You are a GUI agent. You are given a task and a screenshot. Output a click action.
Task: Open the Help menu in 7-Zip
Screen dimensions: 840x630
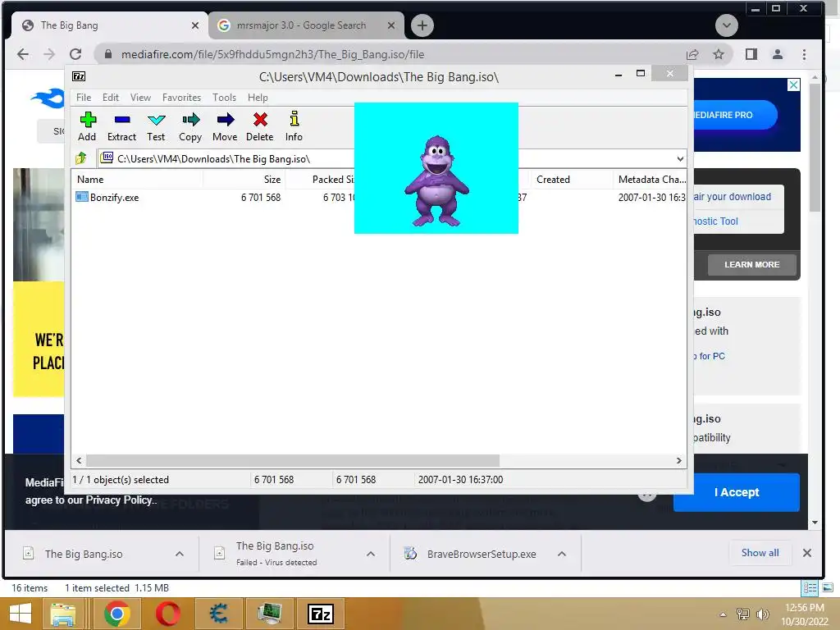[258, 98]
